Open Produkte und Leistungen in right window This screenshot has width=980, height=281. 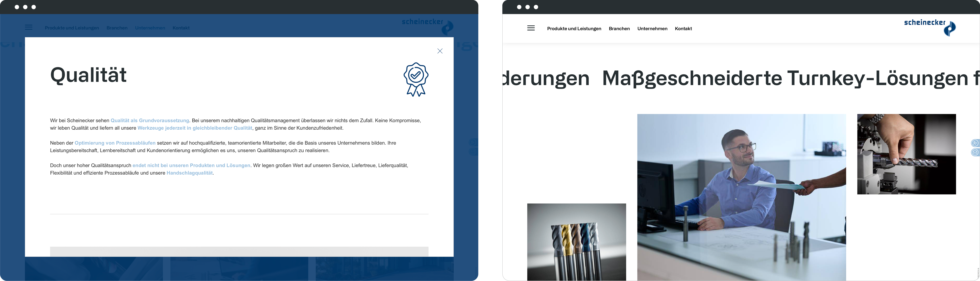574,29
